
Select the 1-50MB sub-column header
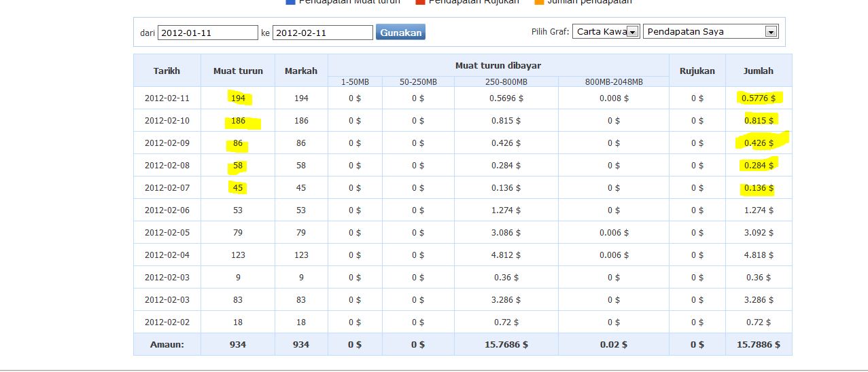355,82
